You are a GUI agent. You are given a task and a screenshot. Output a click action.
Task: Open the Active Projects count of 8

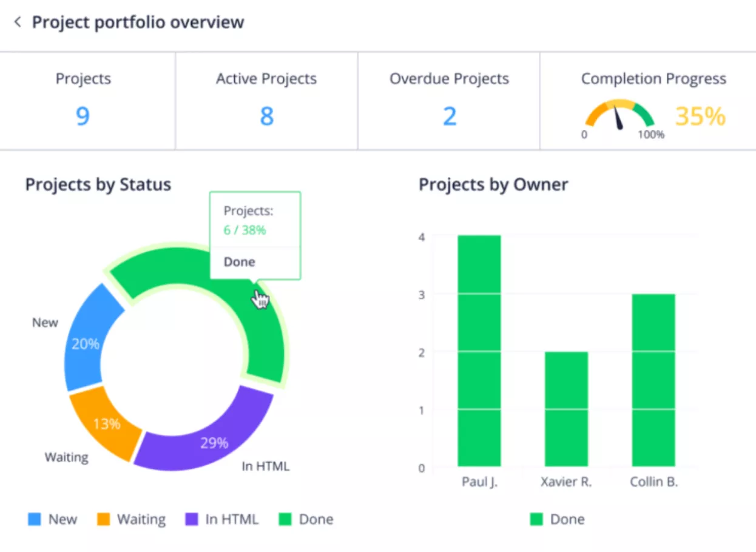point(266,115)
